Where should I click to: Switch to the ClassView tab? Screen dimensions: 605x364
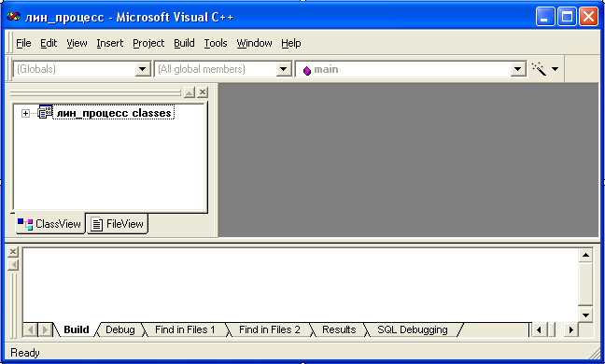click(49, 224)
